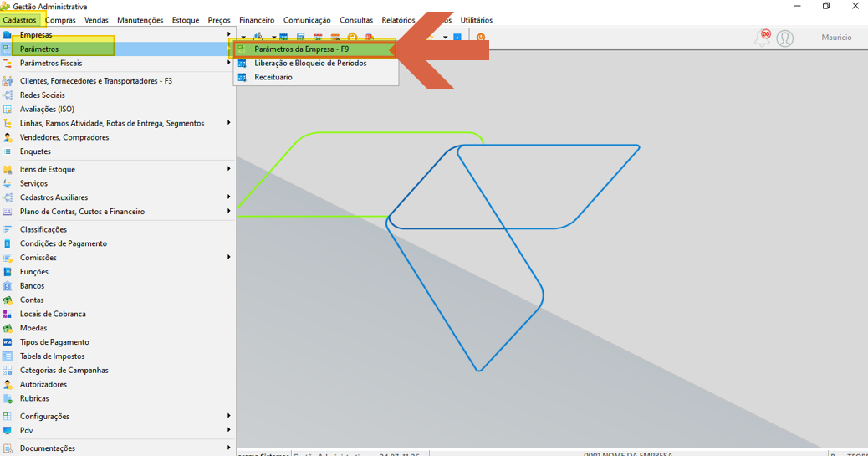The width and height of the screenshot is (868, 456).
Task: Open the Financeiro menu
Action: tap(257, 20)
